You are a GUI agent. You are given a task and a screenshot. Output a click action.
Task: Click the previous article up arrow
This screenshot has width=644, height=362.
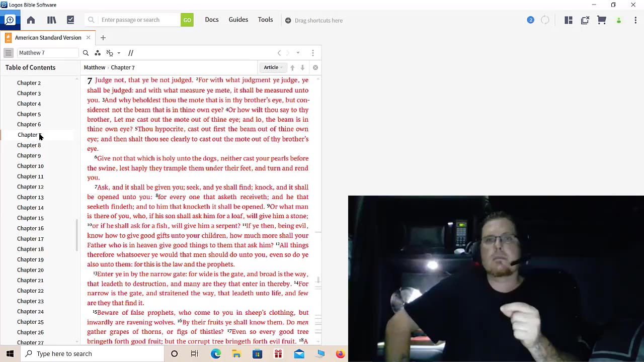point(292,67)
